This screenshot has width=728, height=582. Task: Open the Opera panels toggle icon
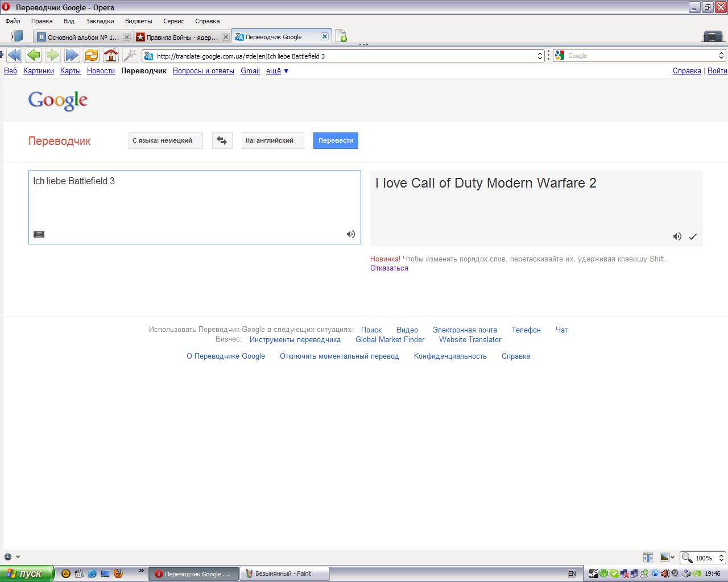(x=17, y=36)
